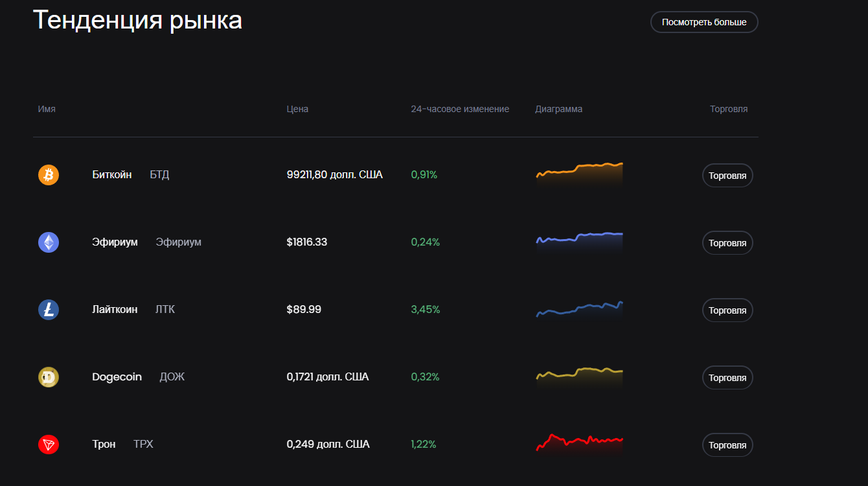Screen dimensions: 868x486
Task: Click the '0,91%' change value
Action: pyautogui.click(x=424, y=174)
